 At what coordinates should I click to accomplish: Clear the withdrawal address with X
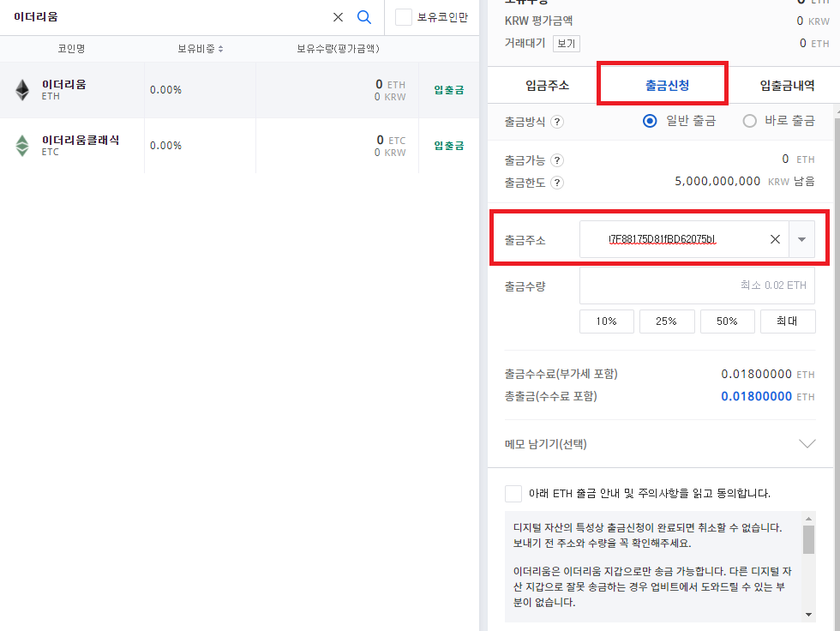pos(775,239)
